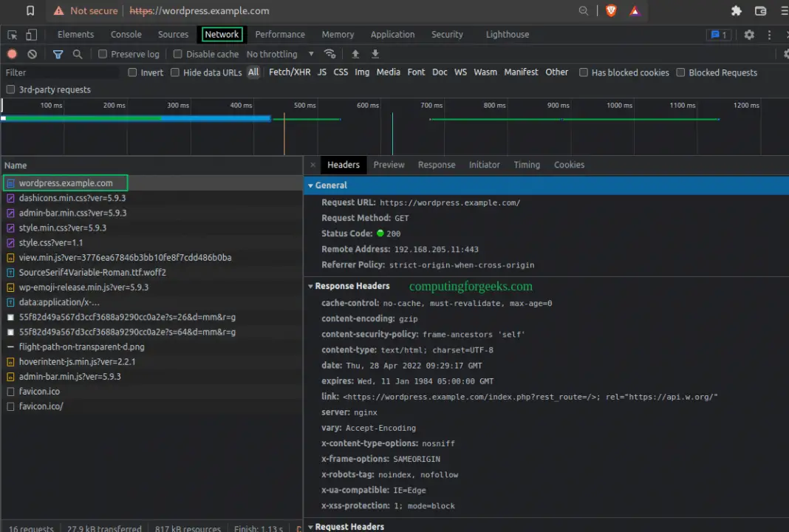Check the Disable cache option
The height and width of the screenshot is (532, 789).
point(177,54)
